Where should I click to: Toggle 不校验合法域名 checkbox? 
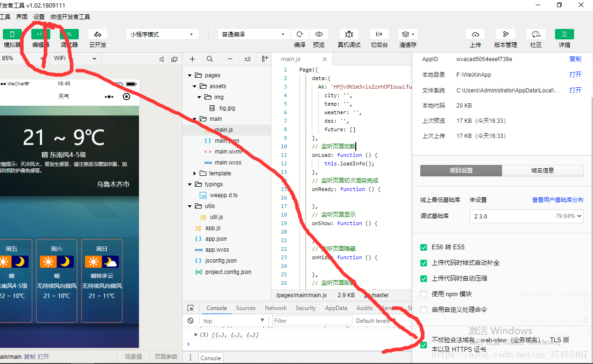click(424, 345)
